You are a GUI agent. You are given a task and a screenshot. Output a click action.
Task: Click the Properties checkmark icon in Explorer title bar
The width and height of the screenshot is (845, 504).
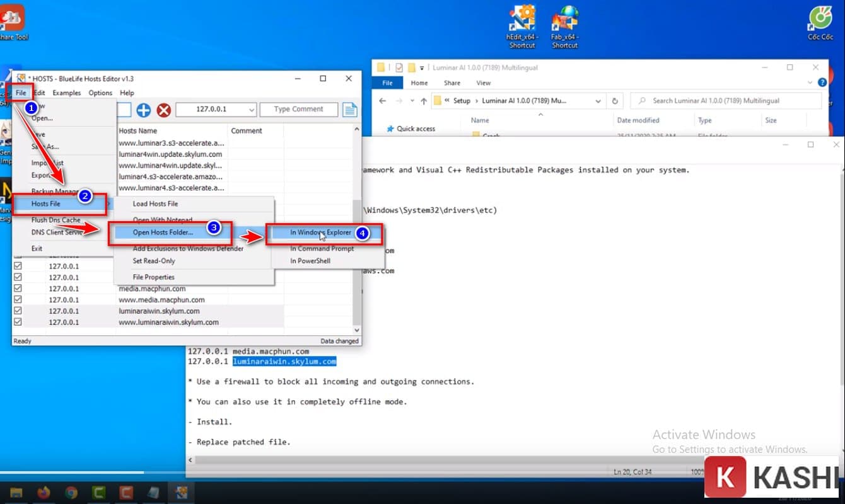tap(398, 67)
